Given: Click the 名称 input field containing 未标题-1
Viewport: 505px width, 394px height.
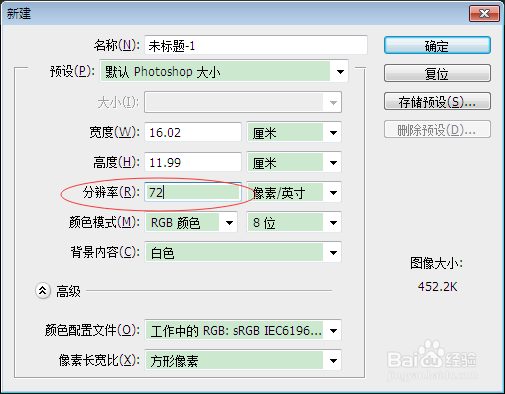Looking at the screenshot, I should [256, 45].
